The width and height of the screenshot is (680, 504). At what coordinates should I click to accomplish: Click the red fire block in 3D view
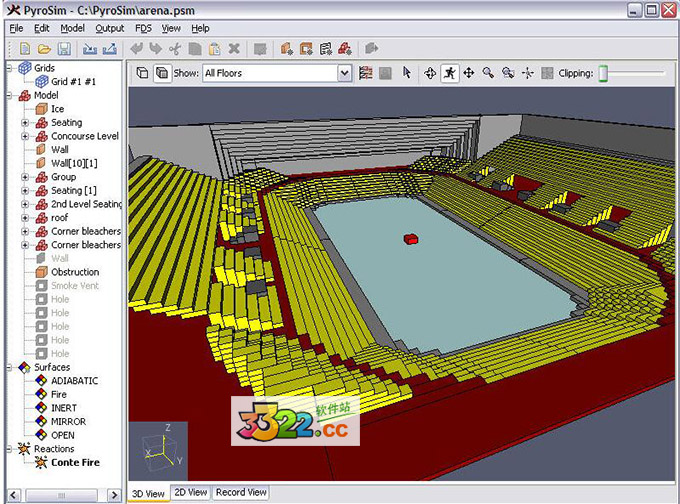[411, 239]
